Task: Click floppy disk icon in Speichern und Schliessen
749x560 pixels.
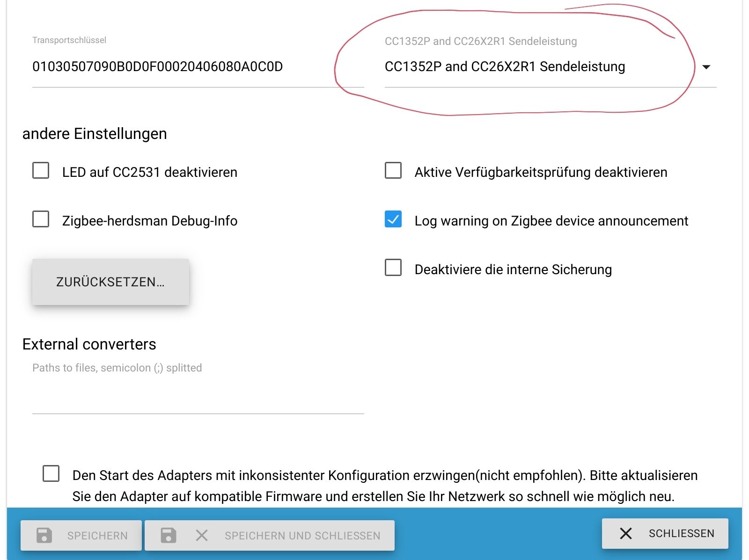Action: click(169, 535)
